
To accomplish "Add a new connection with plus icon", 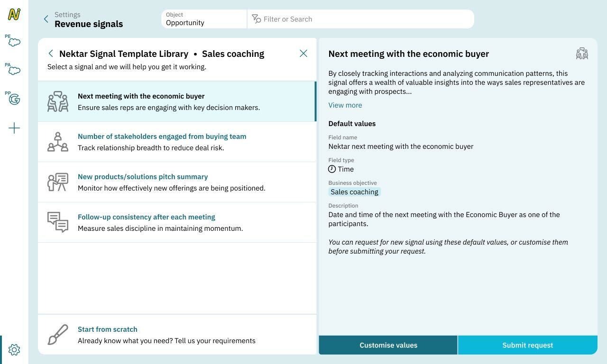I will (x=14, y=128).
